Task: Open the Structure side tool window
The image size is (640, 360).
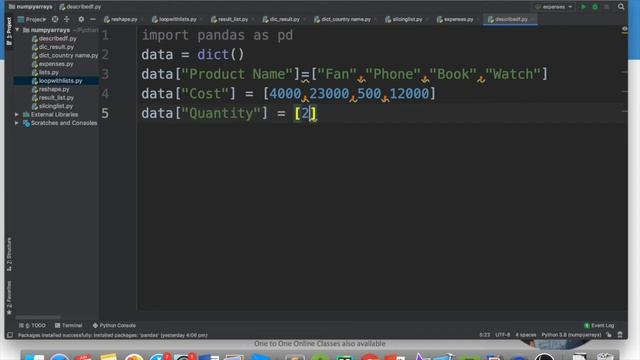Action: tap(9, 255)
